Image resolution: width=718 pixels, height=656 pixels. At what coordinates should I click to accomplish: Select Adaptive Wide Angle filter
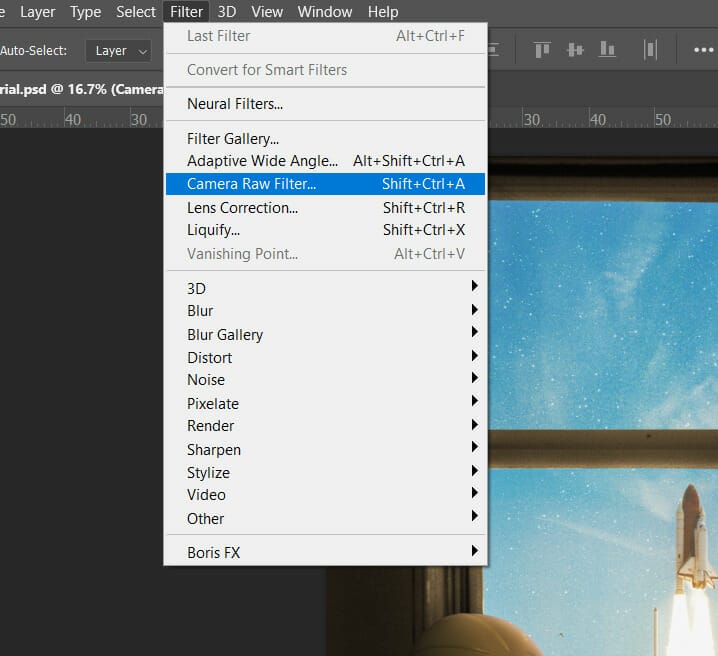click(x=325, y=161)
